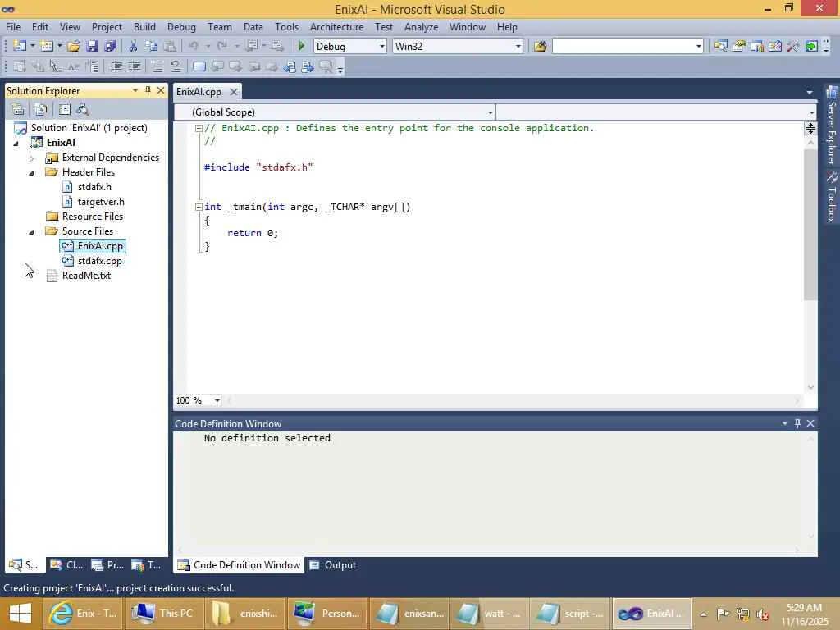Click the Comment Out Selected Lines icon
Image resolution: width=840 pixels, height=630 pixels.
[x=157, y=67]
